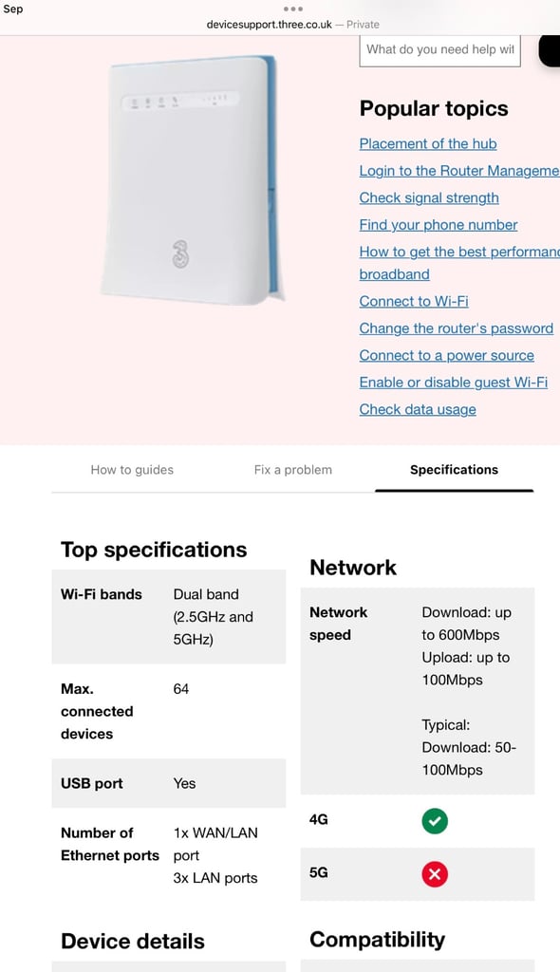
Task: Open the Check data usage page
Action: coord(417,409)
